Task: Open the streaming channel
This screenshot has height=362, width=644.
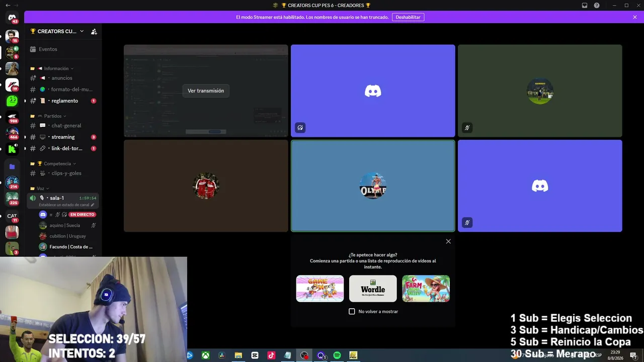Action: click(63, 137)
